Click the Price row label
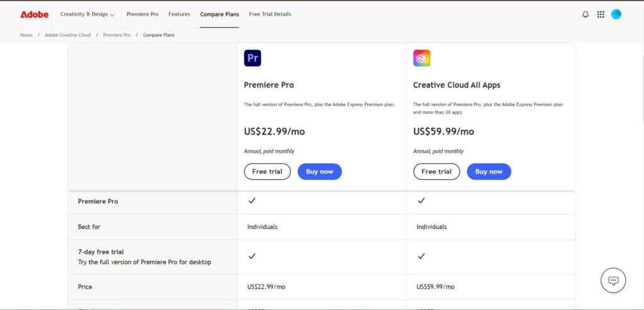Screen dimensions: 644x310 (85, 287)
